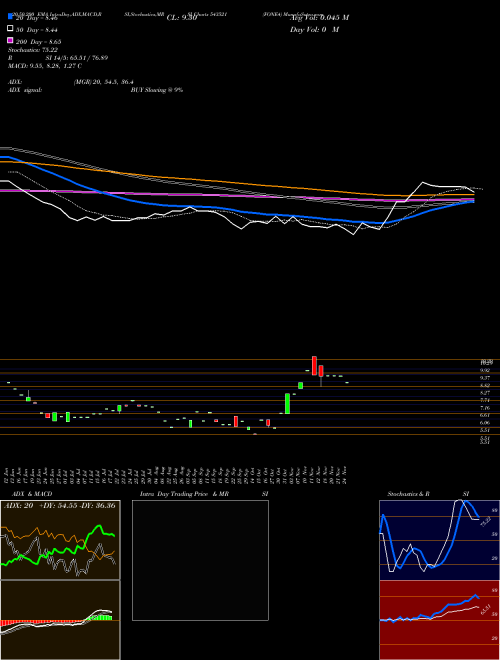Click the 'Intra Day Trading Price & MR' title
Viewport: 500px width, 660px height.
(184, 494)
